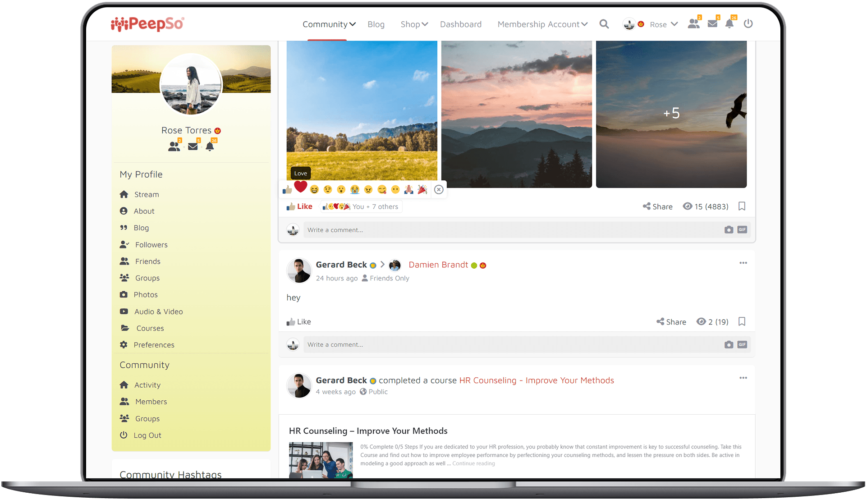Pick the thumbs-up reaction in the reaction bar
867x504 pixels.
pos(287,190)
